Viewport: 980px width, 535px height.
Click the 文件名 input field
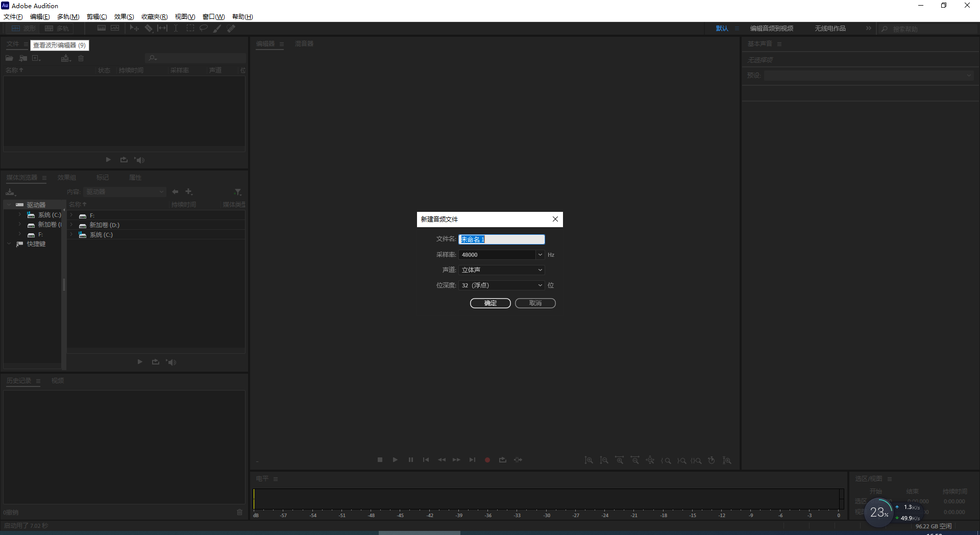point(501,239)
